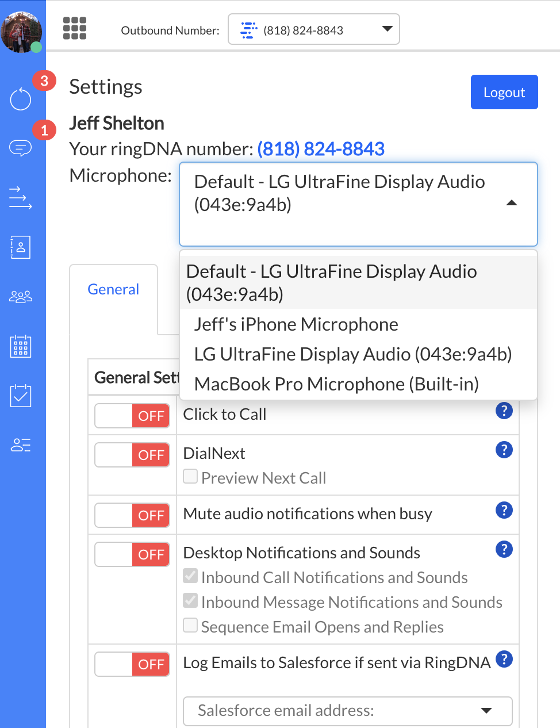Open the app grid launcher icon
Screen dimensions: 560x728
pyautogui.click(x=75, y=29)
